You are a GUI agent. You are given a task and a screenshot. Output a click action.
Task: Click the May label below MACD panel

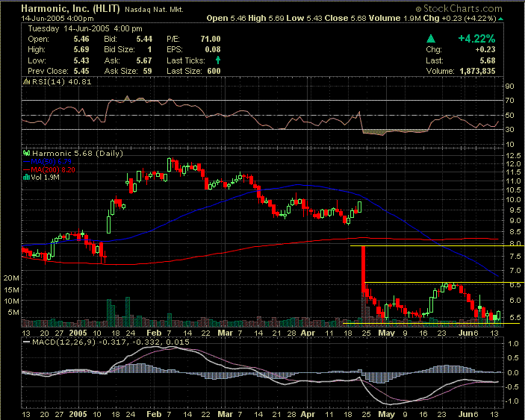point(385,413)
